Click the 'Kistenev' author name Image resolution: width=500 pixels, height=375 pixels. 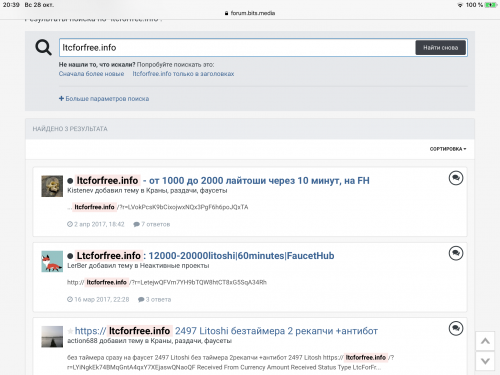(x=80, y=191)
